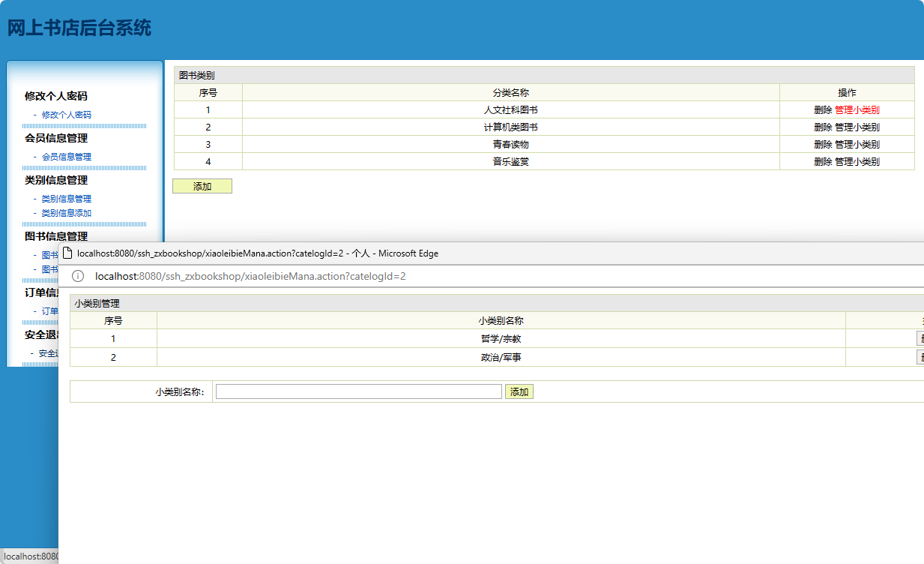Viewport: 924px width, 564px height.
Task: Focus the 小类别名称 text field
Action: pos(358,391)
